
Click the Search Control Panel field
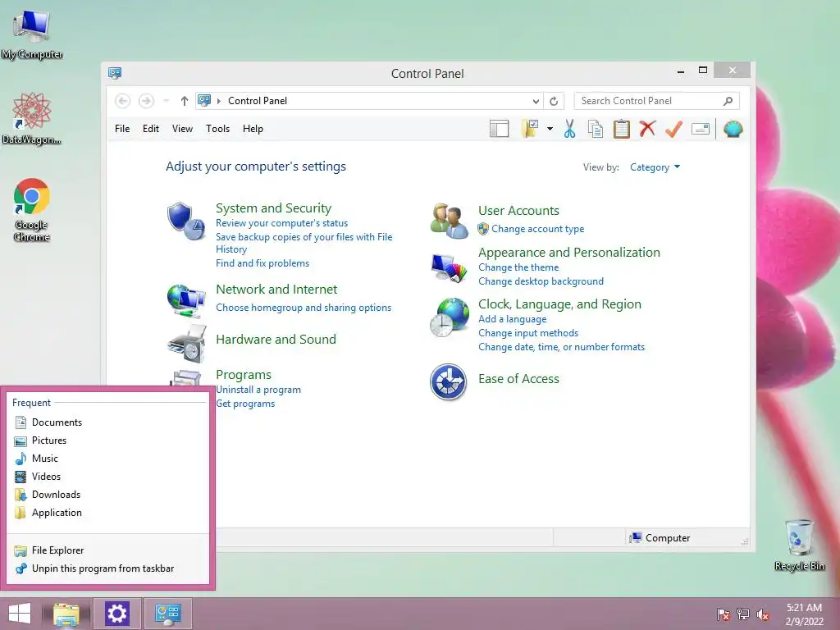tap(656, 101)
